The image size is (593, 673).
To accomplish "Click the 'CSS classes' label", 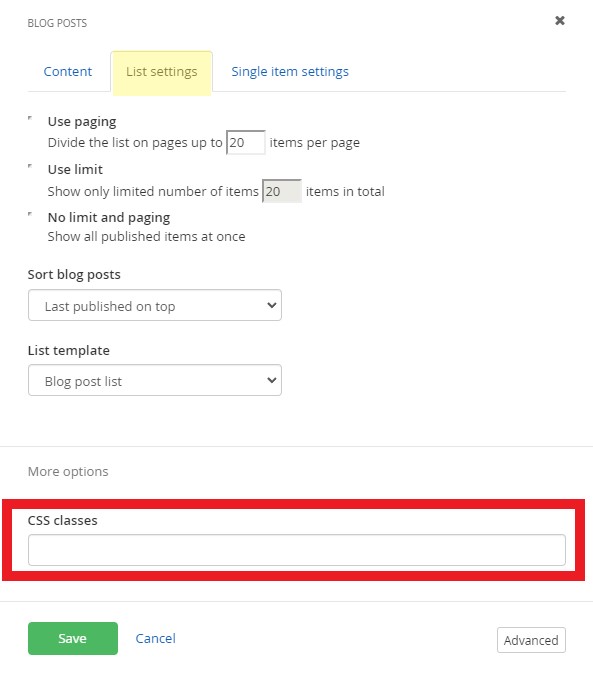I will pos(63,521).
